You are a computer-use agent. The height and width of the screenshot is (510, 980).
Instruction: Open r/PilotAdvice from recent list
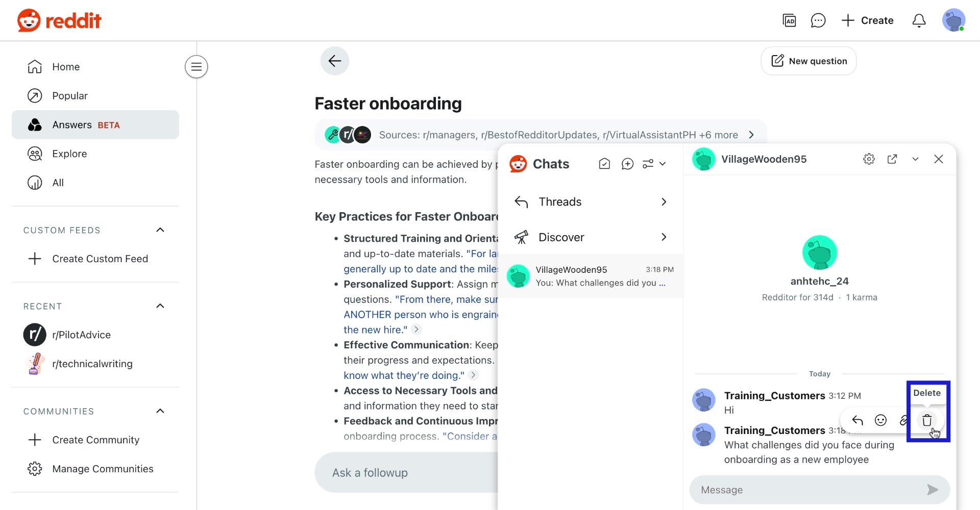(81, 335)
